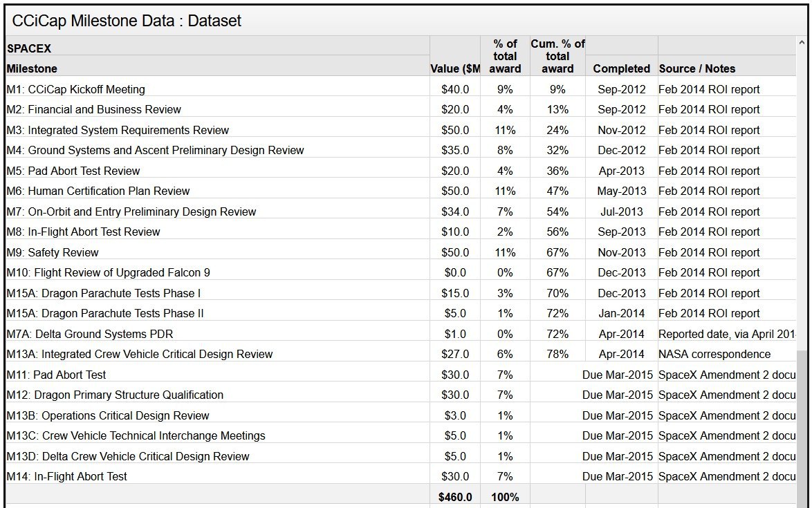Select 'M4: Ground Systems and Ascent Preliminary Design Review'
Image resolution: width=812 pixels, height=508 pixels.
pos(156,150)
